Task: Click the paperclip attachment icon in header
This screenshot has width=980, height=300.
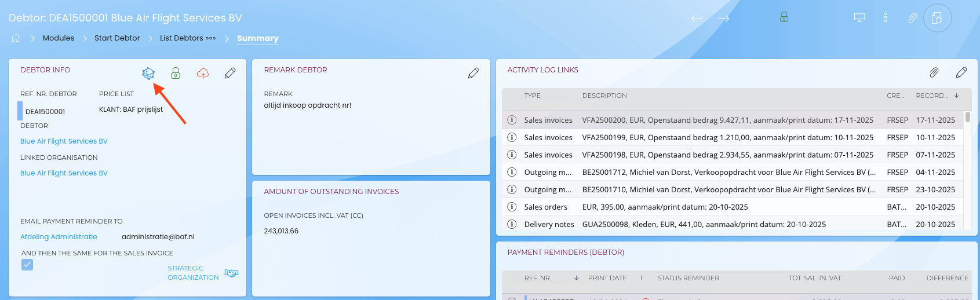Action: coord(912,18)
